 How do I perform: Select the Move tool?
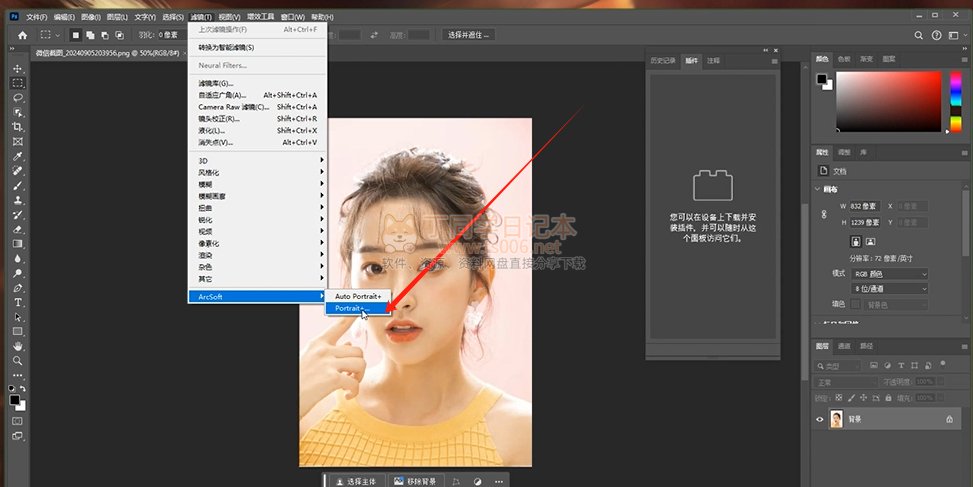[x=18, y=69]
